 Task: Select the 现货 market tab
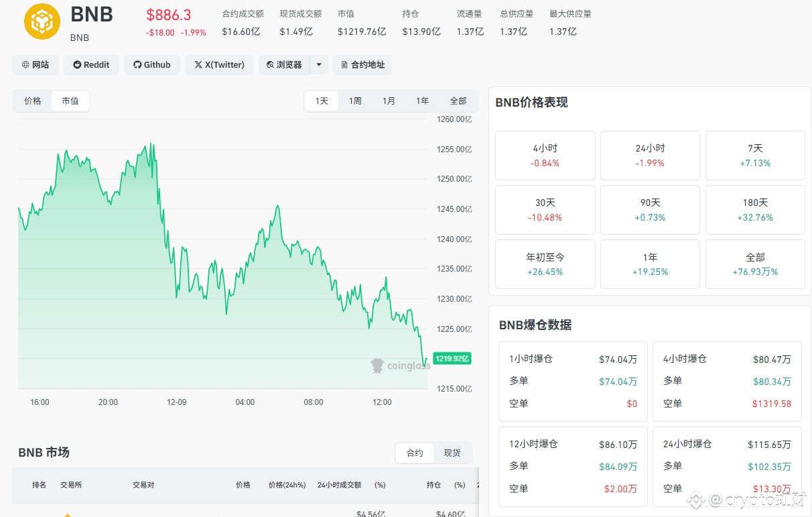[x=452, y=453]
